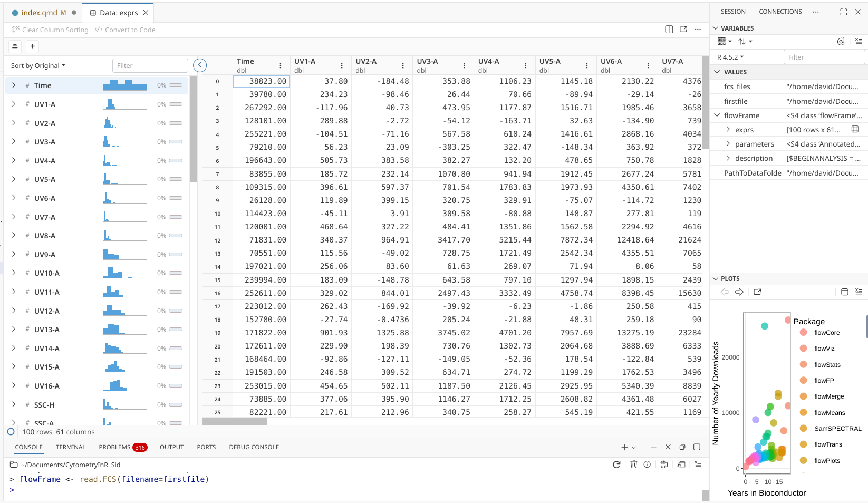868x503 pixels.
Task: Collapse the column summary panel
Action: click(200, 65)
